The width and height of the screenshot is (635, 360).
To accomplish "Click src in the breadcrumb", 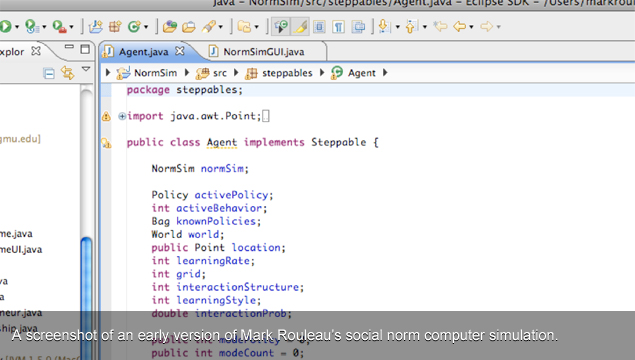I will point(220,73).
